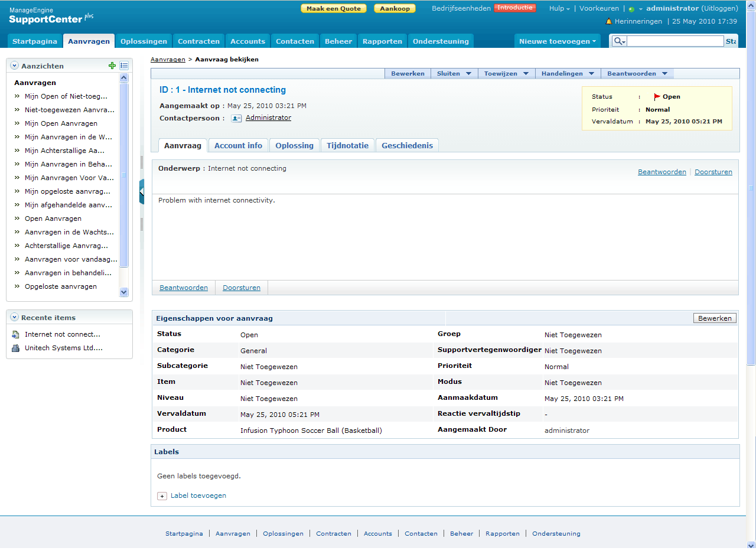Click the request icon beside Internet not connect...
Viewport: 756px width, 551px height.
pos(16,335)
